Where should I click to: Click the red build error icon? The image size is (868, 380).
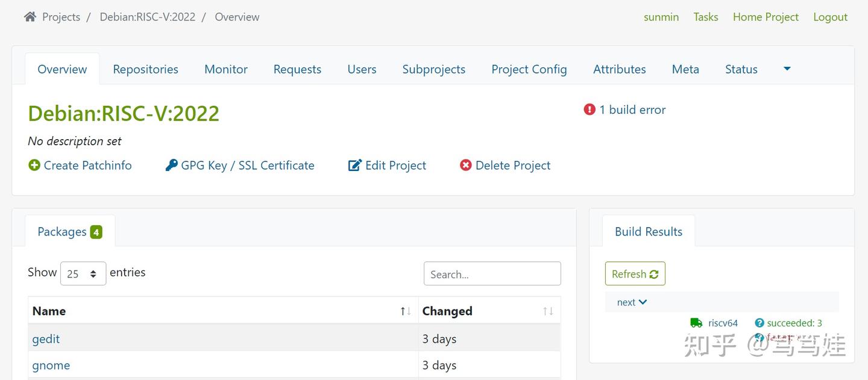click(x=590, y=110)
